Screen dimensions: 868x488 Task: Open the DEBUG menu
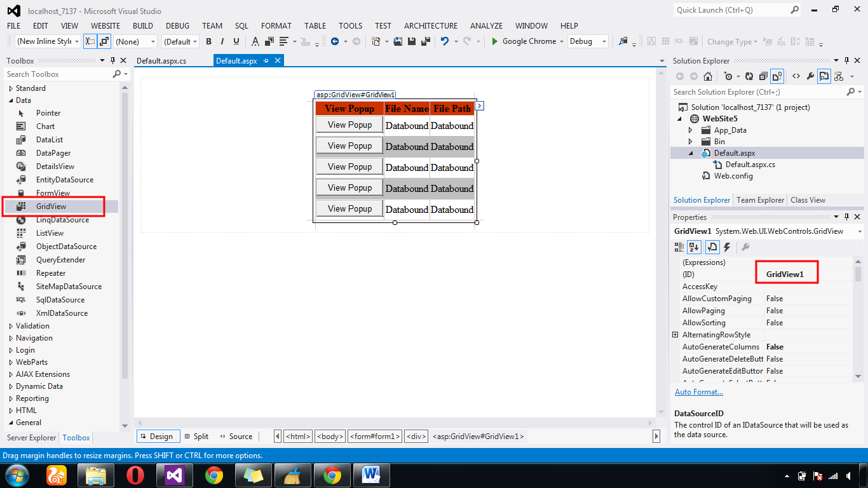click(x=177, y=26)
